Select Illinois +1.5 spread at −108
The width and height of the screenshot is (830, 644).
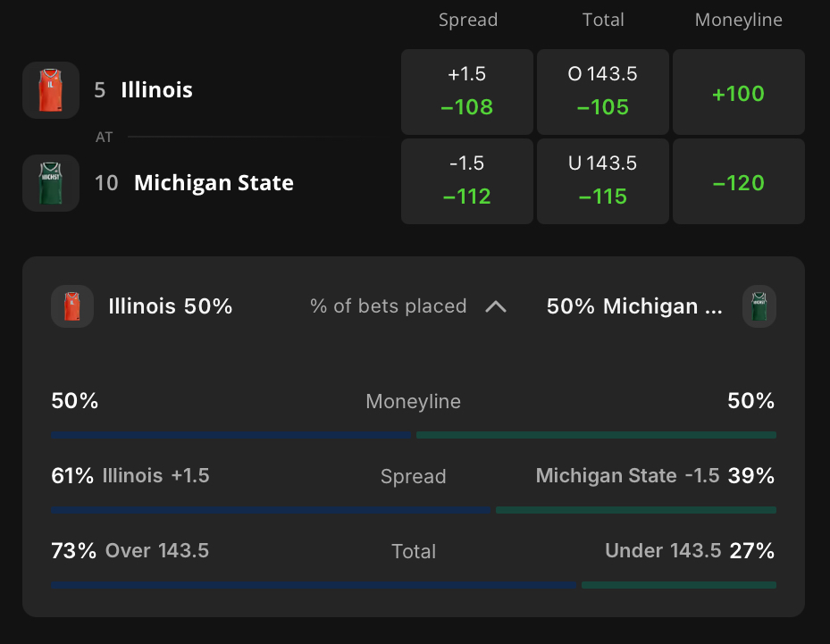(x=466, y=91)
